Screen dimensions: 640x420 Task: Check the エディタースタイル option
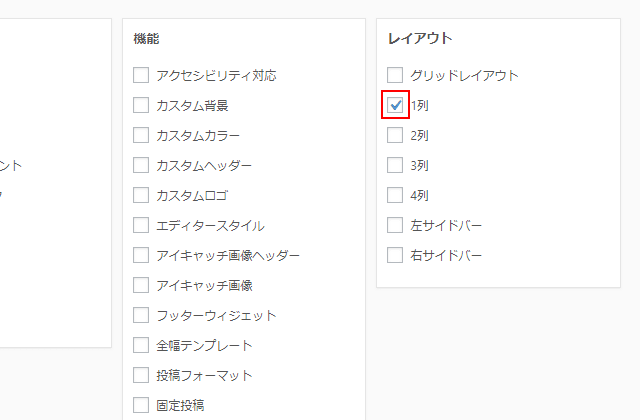coord(141,225)
